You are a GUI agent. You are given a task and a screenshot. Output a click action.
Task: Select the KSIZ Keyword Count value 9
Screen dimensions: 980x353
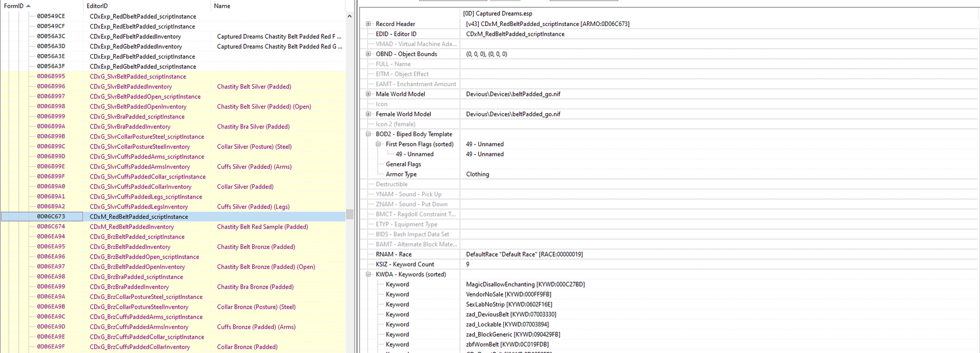pos(468,264)
